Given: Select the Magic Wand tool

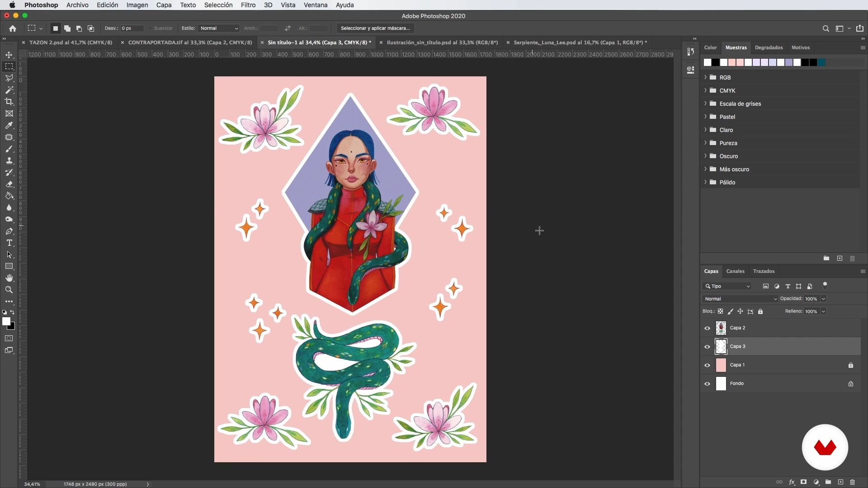Looking at the screenshot, I should coord(9,90).
